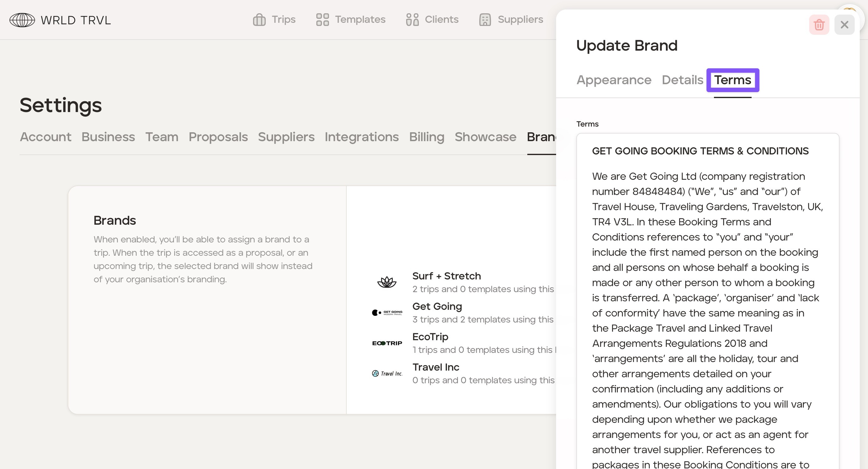Click the Surf + Stretch lotus logo
This screenshot has width=868, height=469.
tap(387, 282)
